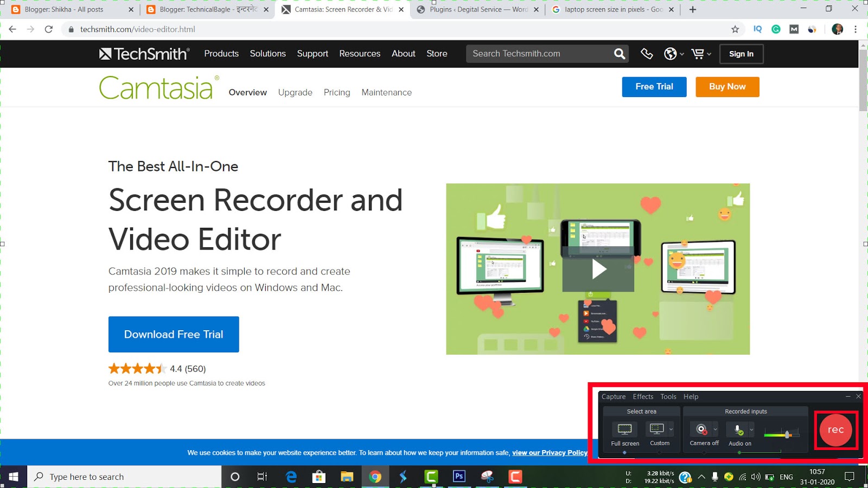The height and width of the screenshot is (488, 868).
Task: Expand the Custom area dropdown arrow
Action: [x=671, y=429]
